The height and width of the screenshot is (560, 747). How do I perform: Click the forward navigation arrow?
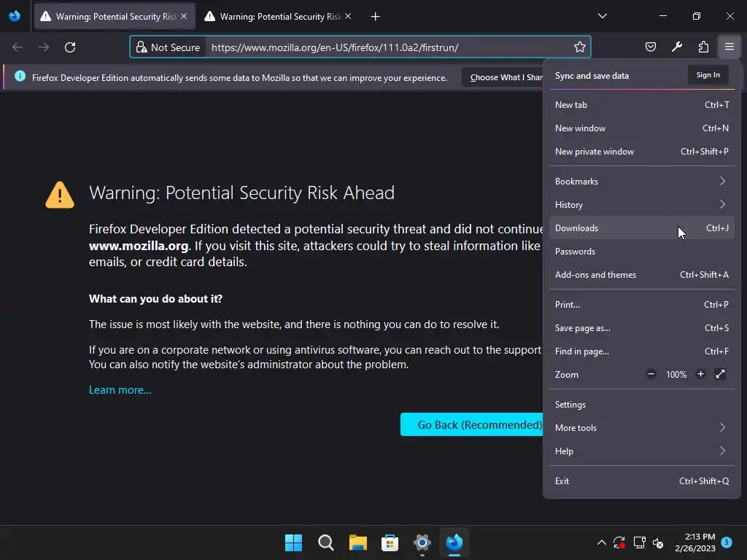point(44,47)
